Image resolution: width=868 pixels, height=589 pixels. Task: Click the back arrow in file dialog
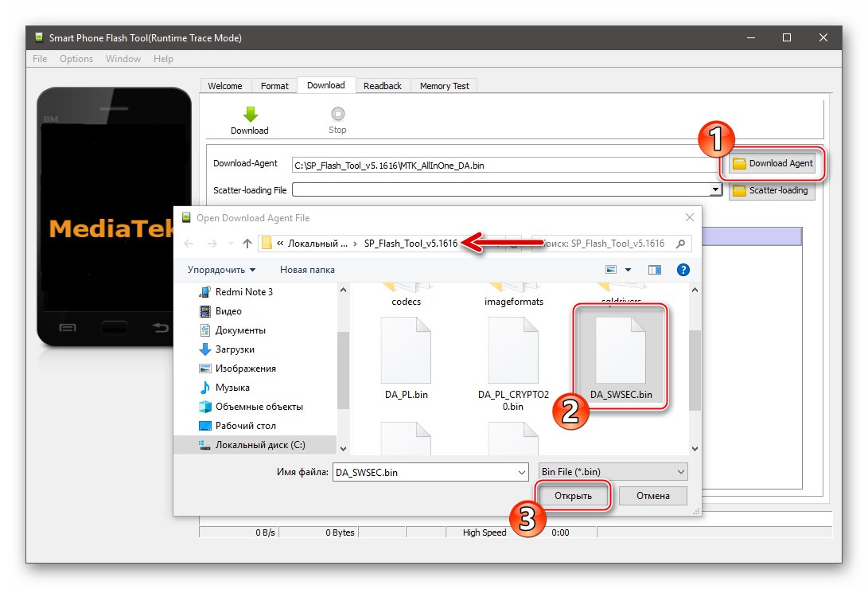[x=189, y=244]
